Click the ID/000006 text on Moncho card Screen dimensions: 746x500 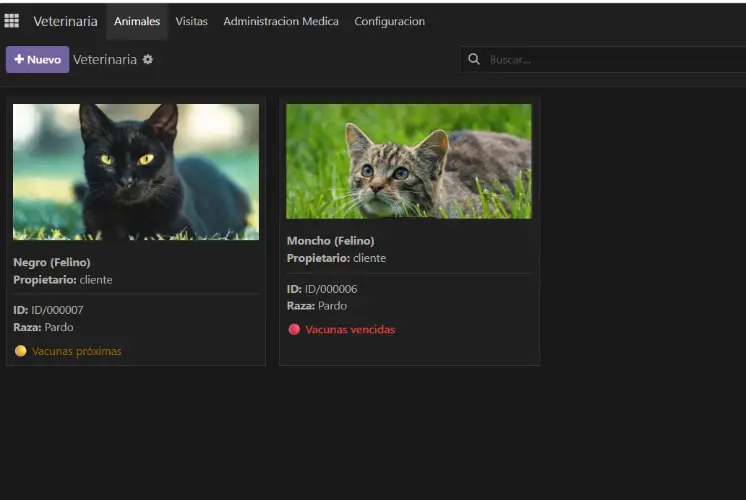point(330,289)
